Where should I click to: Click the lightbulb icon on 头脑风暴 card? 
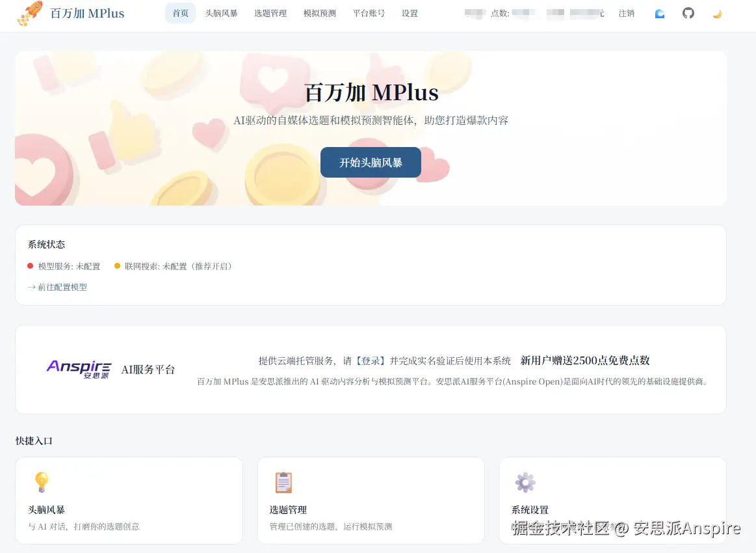[42, 482]
